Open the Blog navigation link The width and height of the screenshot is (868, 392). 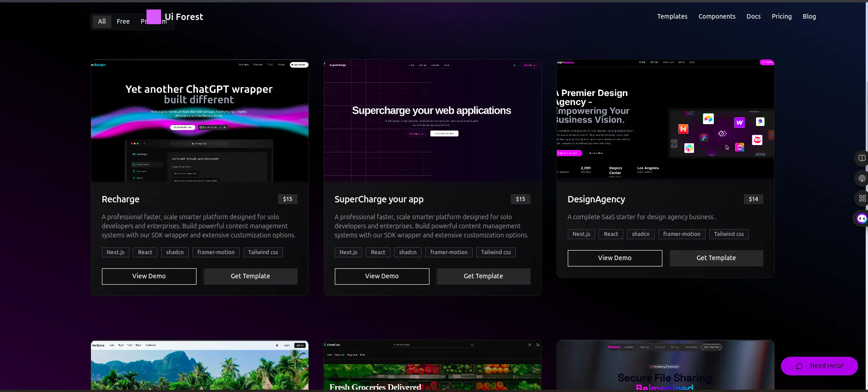(x=809, y=16)
